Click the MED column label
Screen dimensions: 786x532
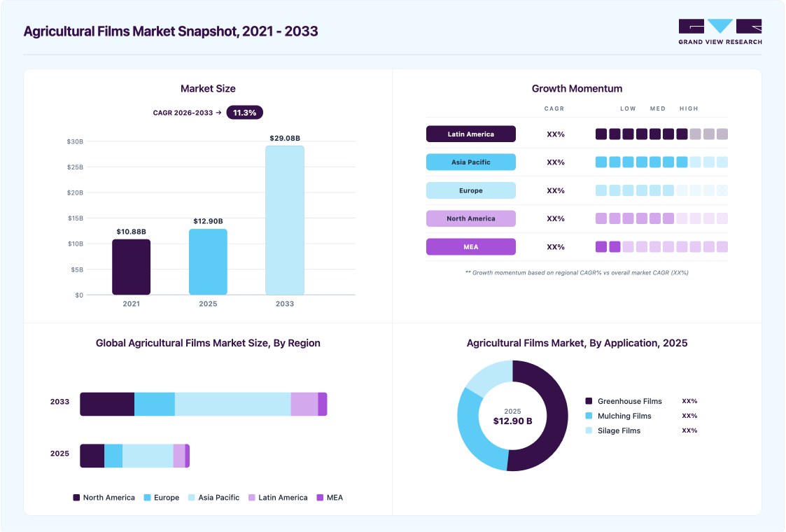pyautogui.click(x=658, y=108)
